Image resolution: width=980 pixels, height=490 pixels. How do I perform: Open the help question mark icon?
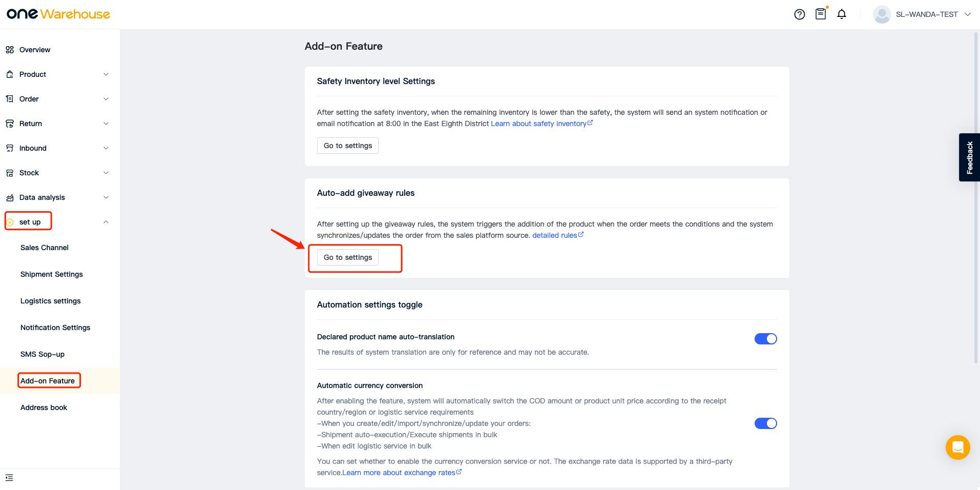tap(799, 14)
